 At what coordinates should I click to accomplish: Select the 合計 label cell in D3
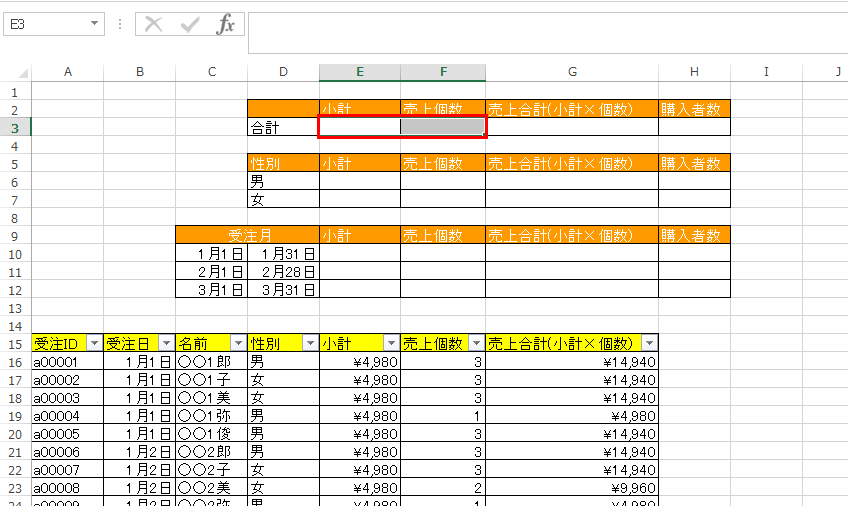pyautogui.click(x=283, y=127)
